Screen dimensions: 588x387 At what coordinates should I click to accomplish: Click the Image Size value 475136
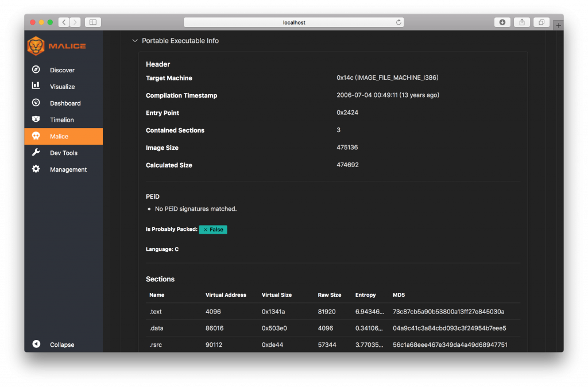tap(347, 148)
